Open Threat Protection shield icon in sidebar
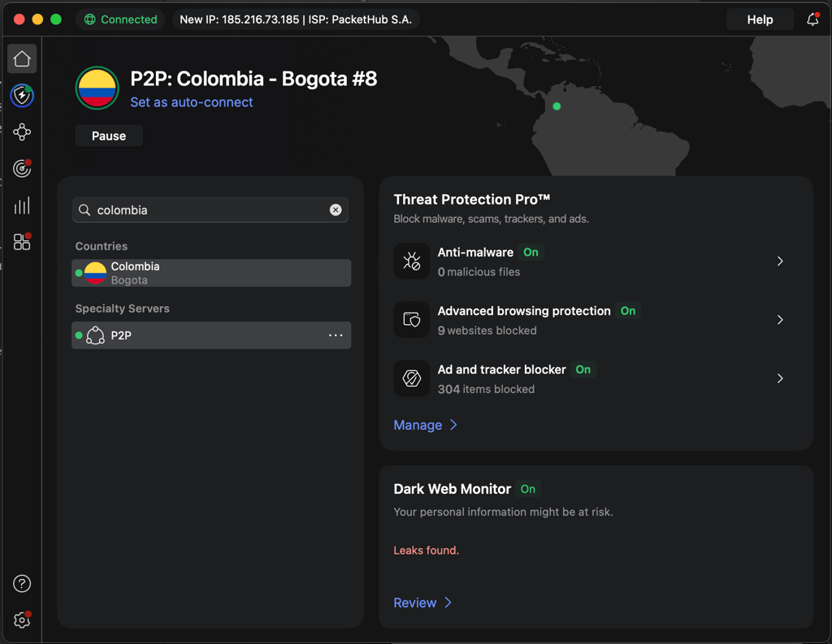Screen dimensions: 832x644 (x=22, y=96)
